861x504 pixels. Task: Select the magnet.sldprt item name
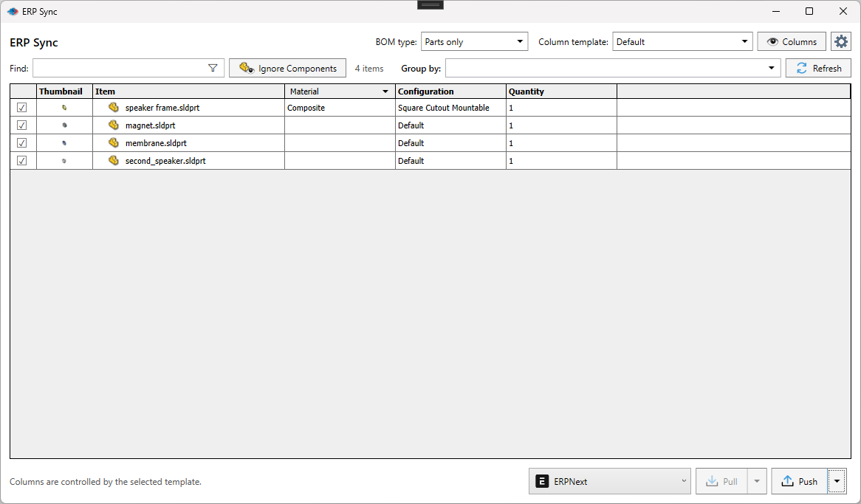151,125
